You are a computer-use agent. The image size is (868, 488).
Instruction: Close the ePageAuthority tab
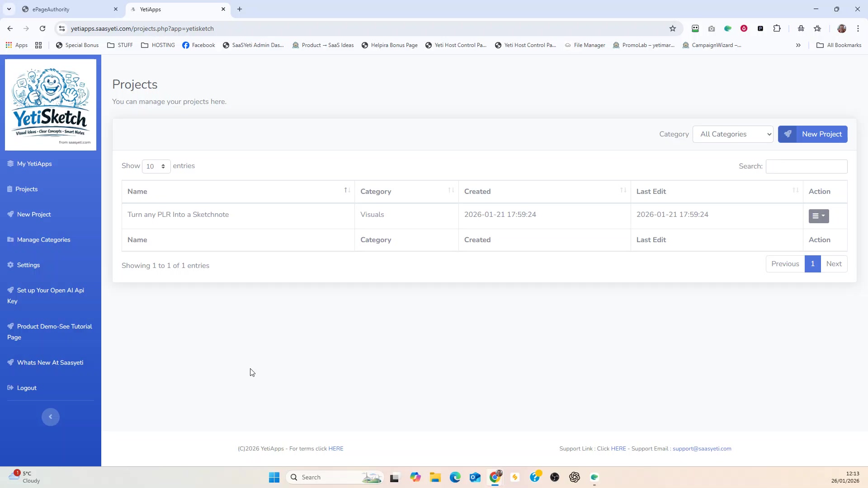(x=116, y=9)
